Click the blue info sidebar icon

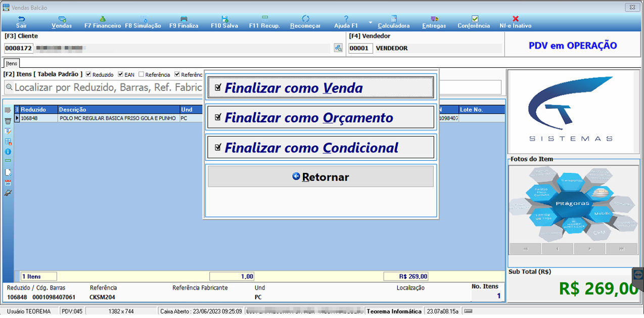(8, 151)
